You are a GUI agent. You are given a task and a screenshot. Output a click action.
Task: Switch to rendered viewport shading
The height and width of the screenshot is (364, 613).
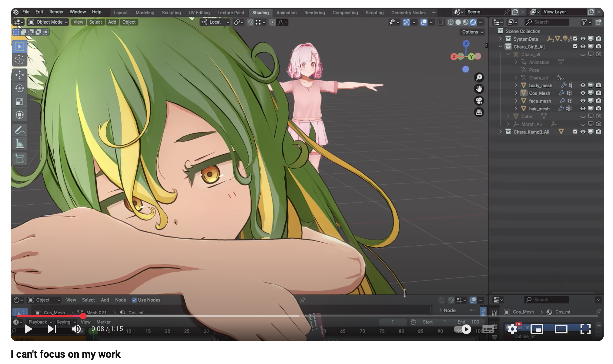473,22
